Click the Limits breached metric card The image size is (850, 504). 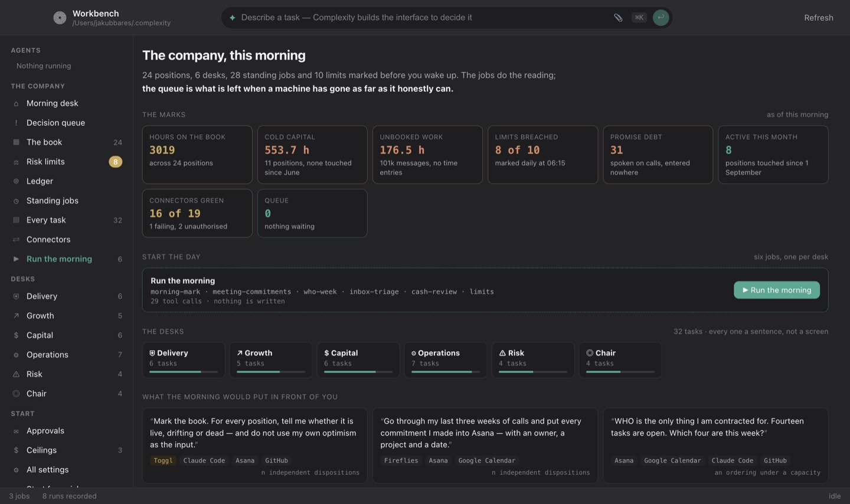(543, 155)
